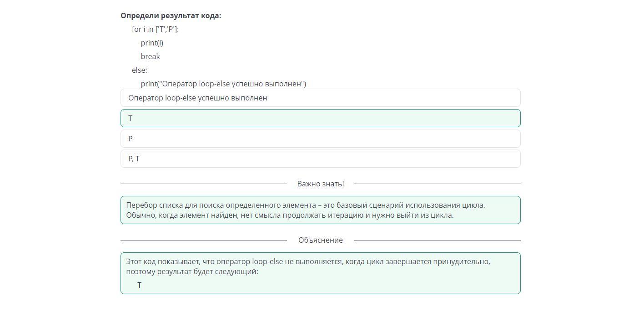Image resolution: width=644 pixels, height=310 pixels.
Task: Click the heading 'Определи результат кода:'
Action: [171, 15]
